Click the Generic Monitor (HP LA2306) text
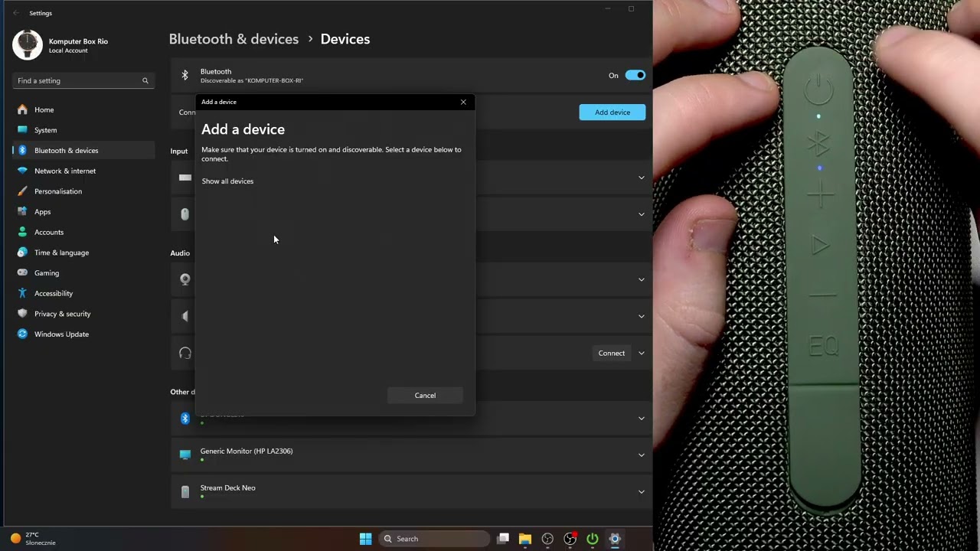980x551 pixels. [x=247, y=451]
